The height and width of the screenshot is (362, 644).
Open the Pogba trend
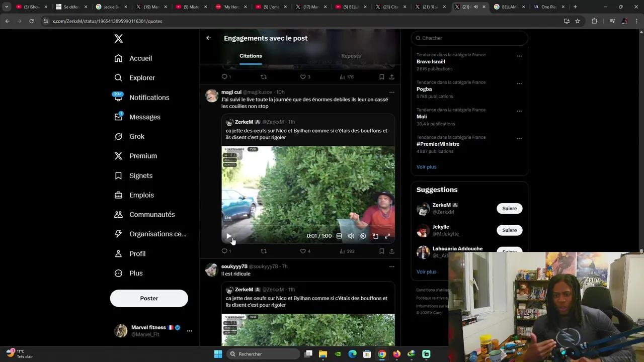coord(424,89)
